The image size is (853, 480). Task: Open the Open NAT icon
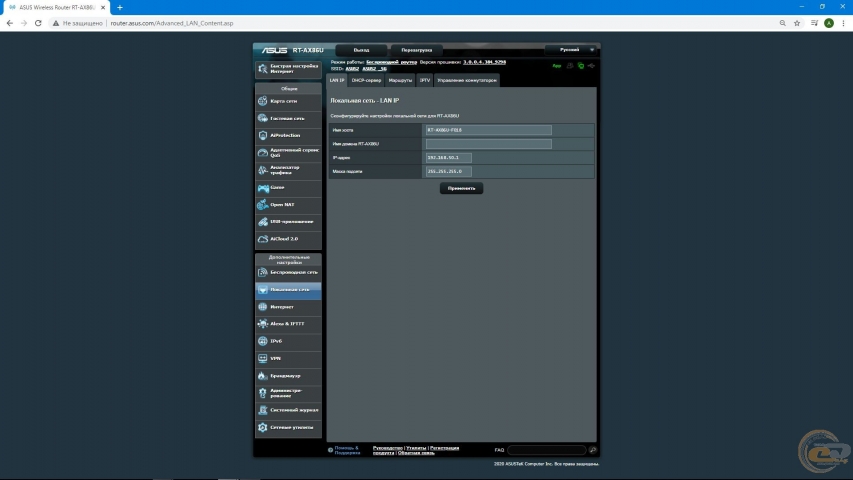[263, 205]
